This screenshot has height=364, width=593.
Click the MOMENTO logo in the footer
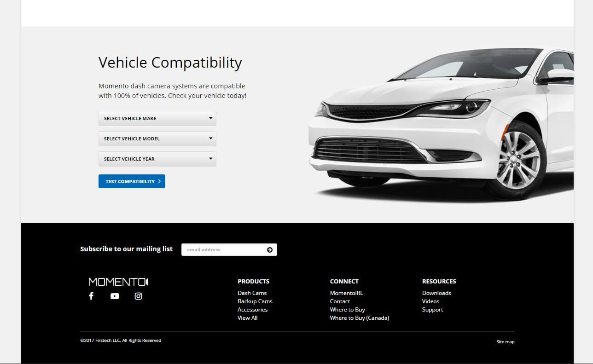pyautogui.click(x=118, y=281)
